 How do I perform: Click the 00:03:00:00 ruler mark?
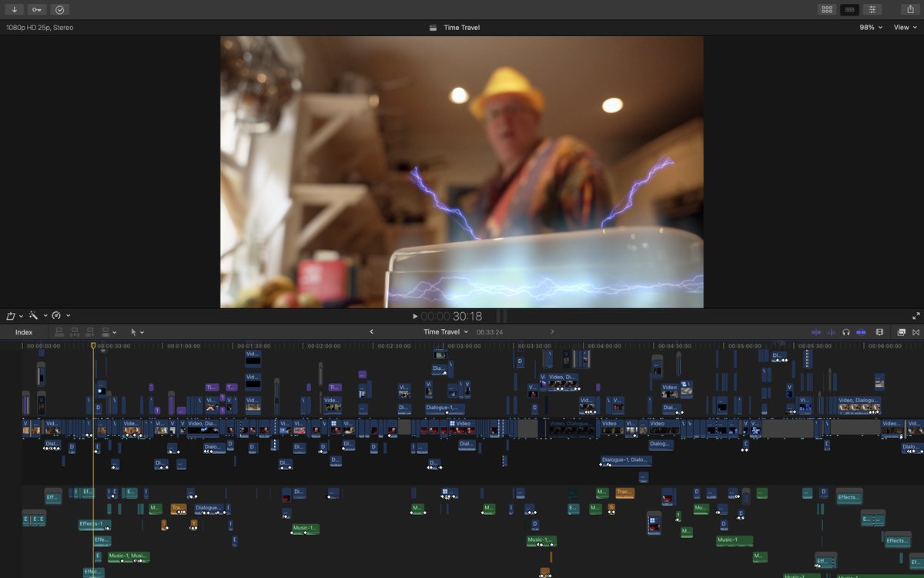(464, 346)
